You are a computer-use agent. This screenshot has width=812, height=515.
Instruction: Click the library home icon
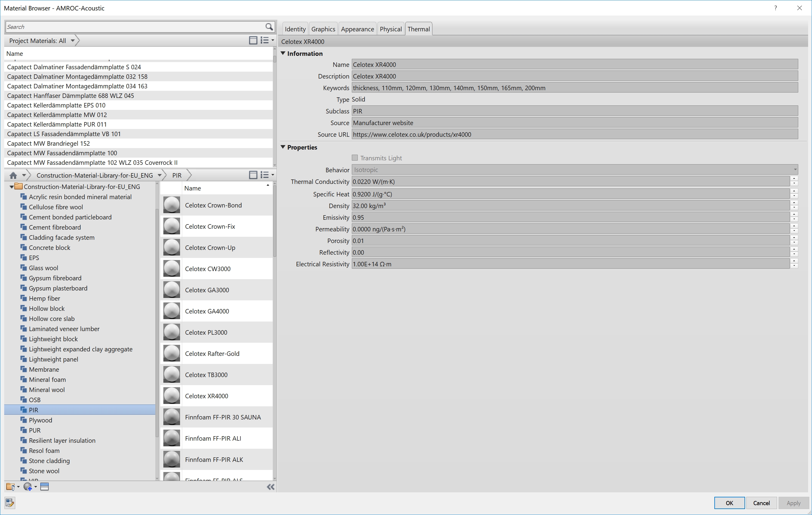(13, 175)
